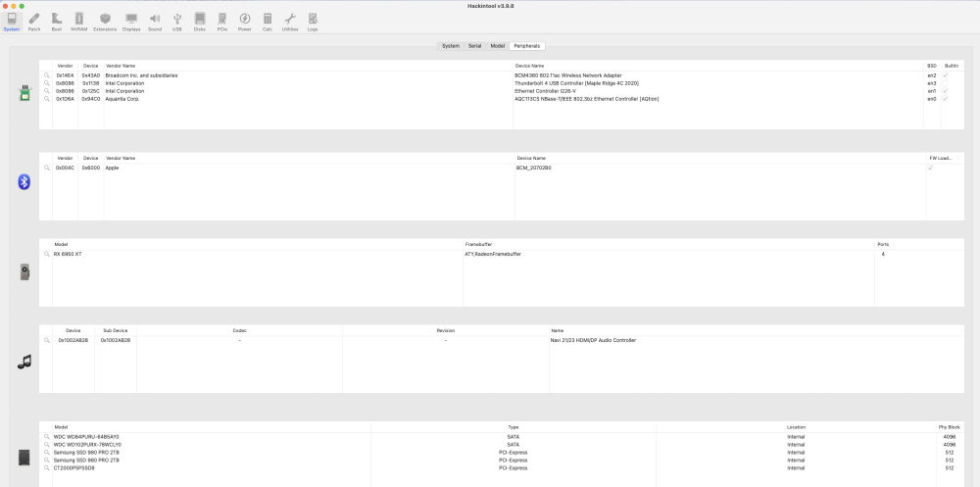This screenshot has height=487, width=980.
Task: Click the Revision column header
Action: (x=446, y=331)
